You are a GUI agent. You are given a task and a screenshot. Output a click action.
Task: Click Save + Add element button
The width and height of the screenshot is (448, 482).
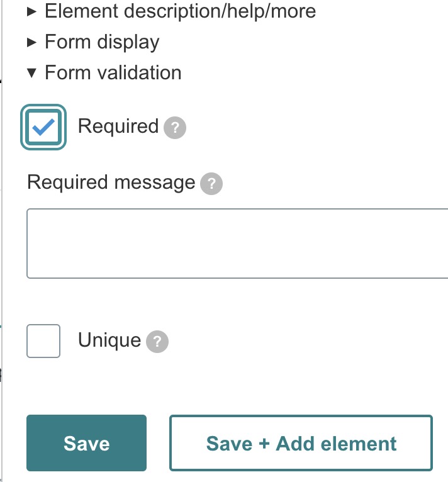[x=301, y=443]
